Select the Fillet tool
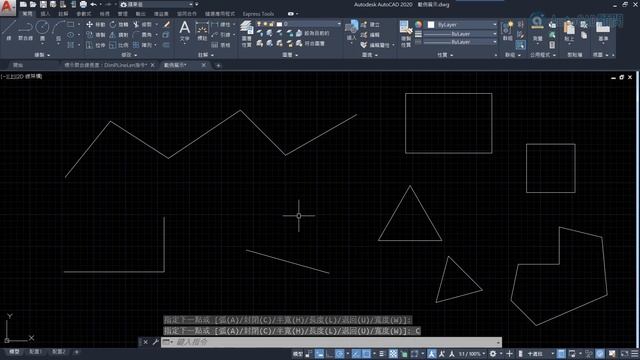640x360 pixels. [x=142, y=35]
